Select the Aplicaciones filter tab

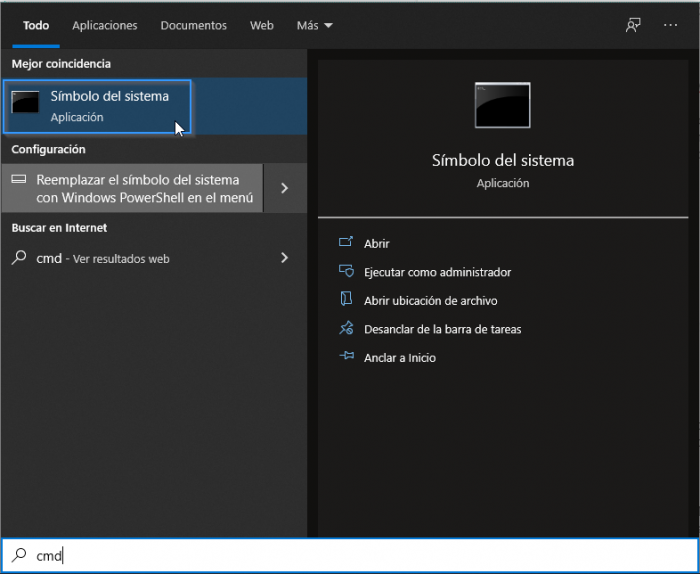pos(103,25)
